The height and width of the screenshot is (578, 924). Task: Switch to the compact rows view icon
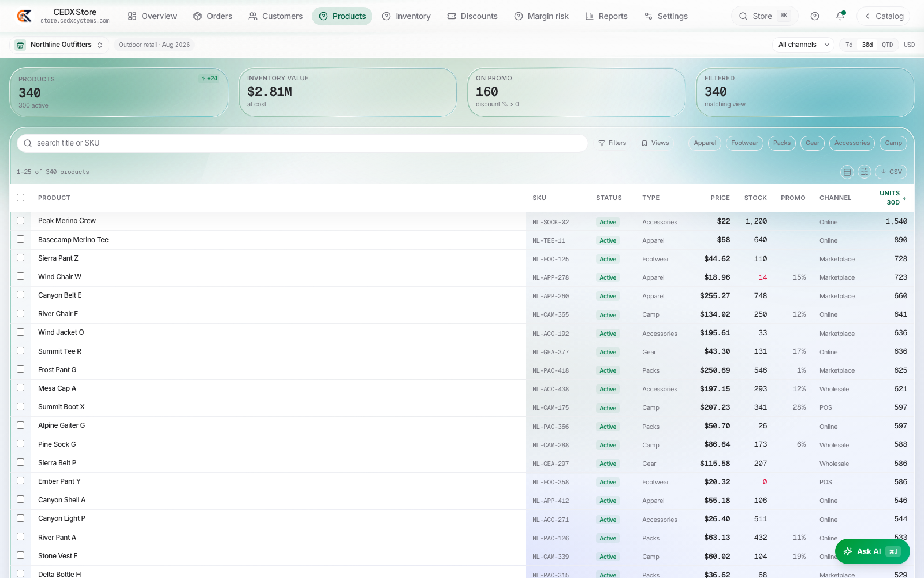(847, 172)
